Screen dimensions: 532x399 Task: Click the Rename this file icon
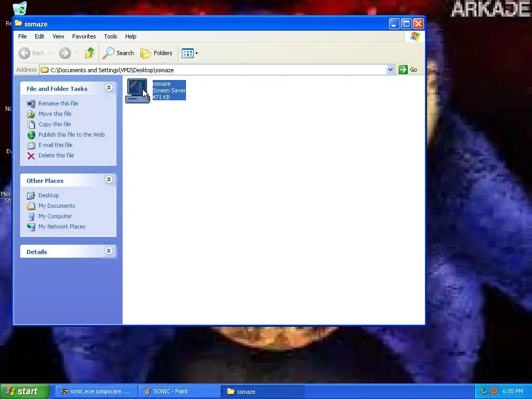tap(31, 103)
